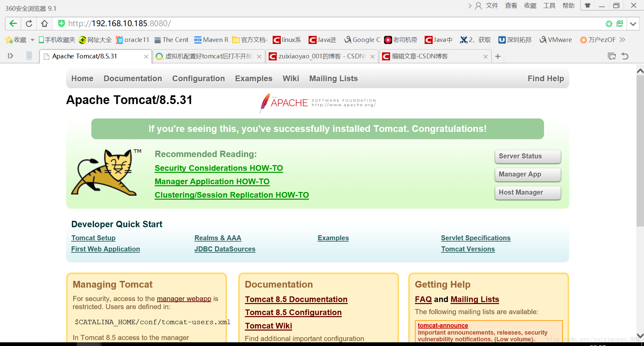Click the restore closed tab undo icon
644x346 pixels.
click(x=625, y=56)
